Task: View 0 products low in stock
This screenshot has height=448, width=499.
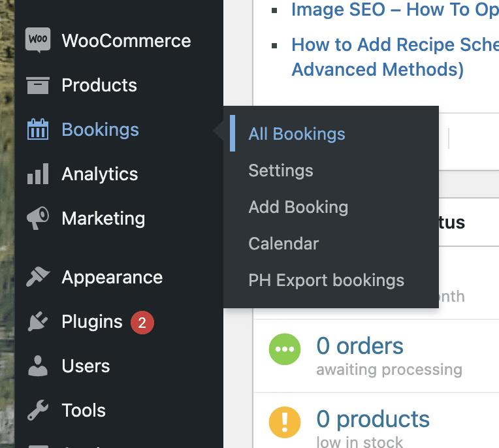Action: (x=373, y=419)
